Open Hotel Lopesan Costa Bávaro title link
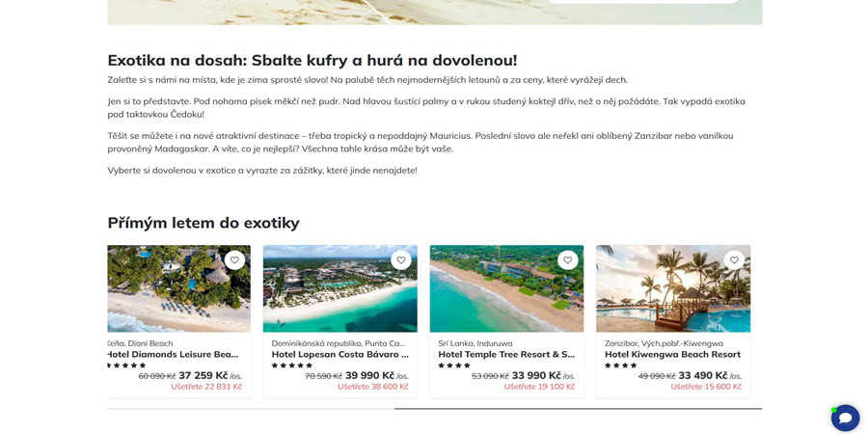868x434 pixels. pos(339,354)
